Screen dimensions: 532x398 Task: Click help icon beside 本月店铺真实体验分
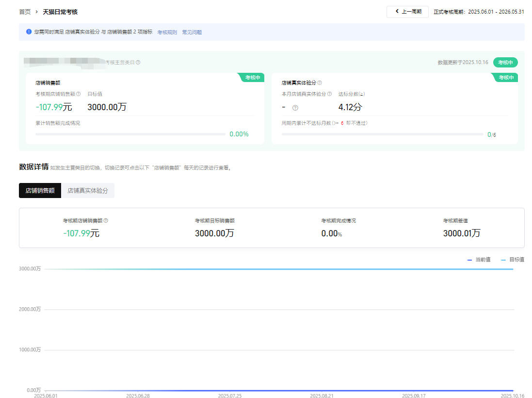329,94
